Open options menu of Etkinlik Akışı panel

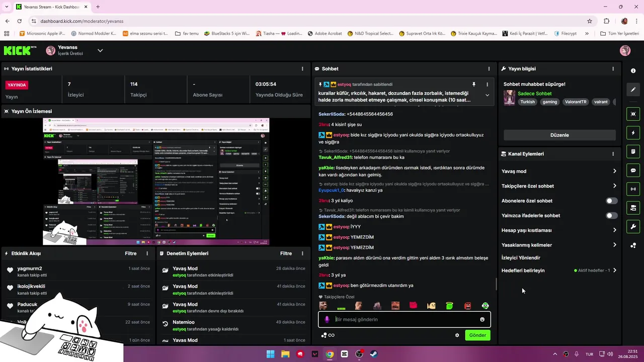(147, 253)
